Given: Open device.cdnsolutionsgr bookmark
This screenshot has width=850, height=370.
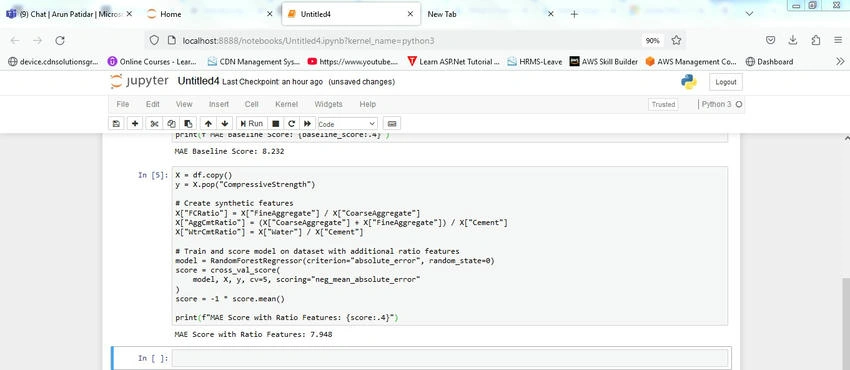Looking at the screenshot, I should (53, 62).
